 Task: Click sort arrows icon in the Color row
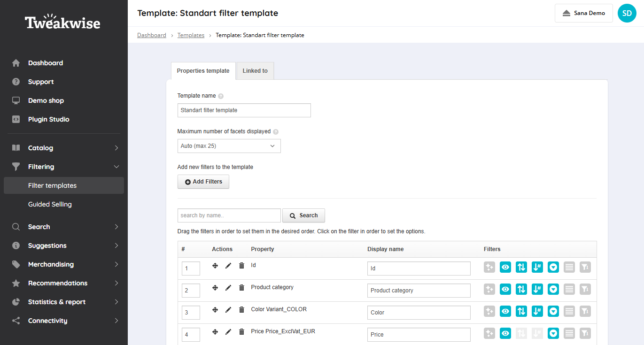[521, 311]
